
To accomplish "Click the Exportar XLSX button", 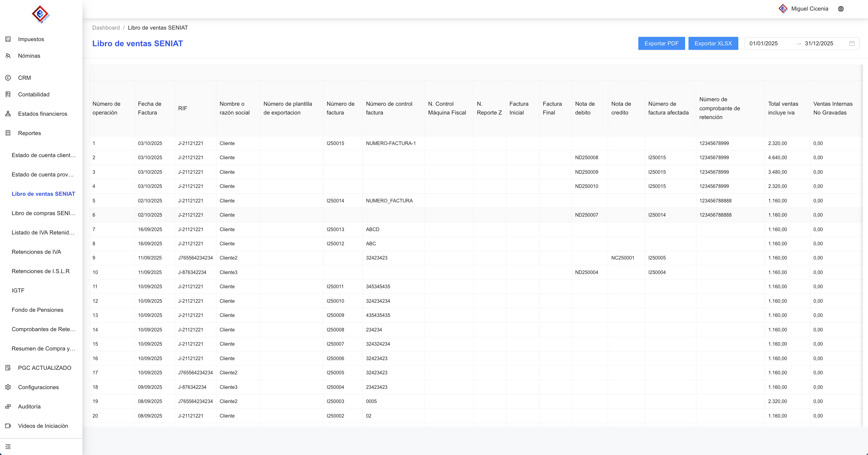I will [x=713, y=44].
